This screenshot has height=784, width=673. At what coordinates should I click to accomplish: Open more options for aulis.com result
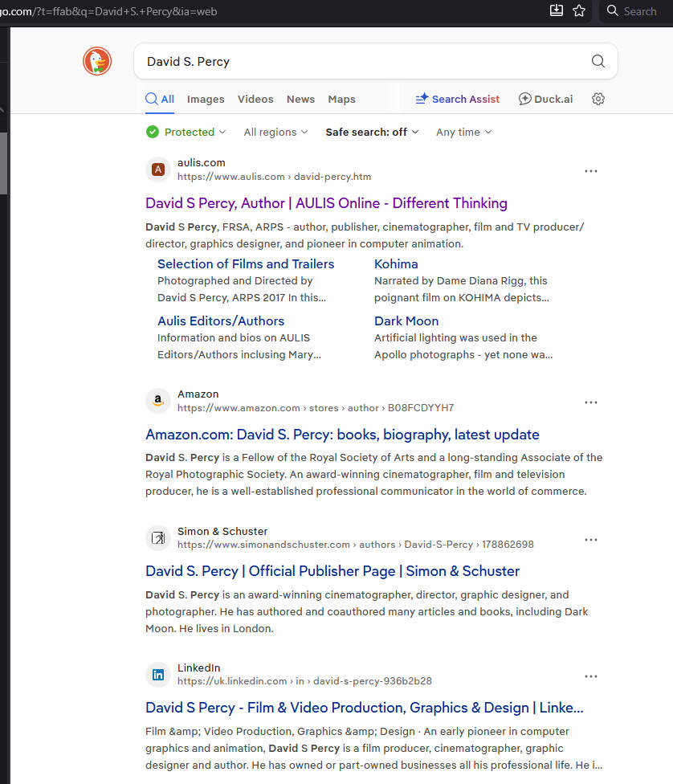point(591,171)
